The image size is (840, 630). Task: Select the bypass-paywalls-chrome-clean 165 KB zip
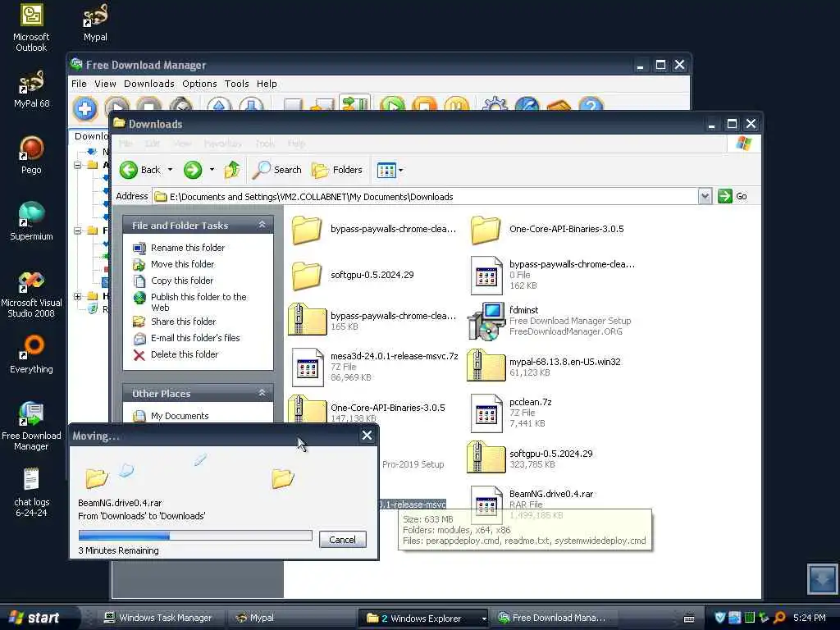pyautogui.click(x=372, y=321)
